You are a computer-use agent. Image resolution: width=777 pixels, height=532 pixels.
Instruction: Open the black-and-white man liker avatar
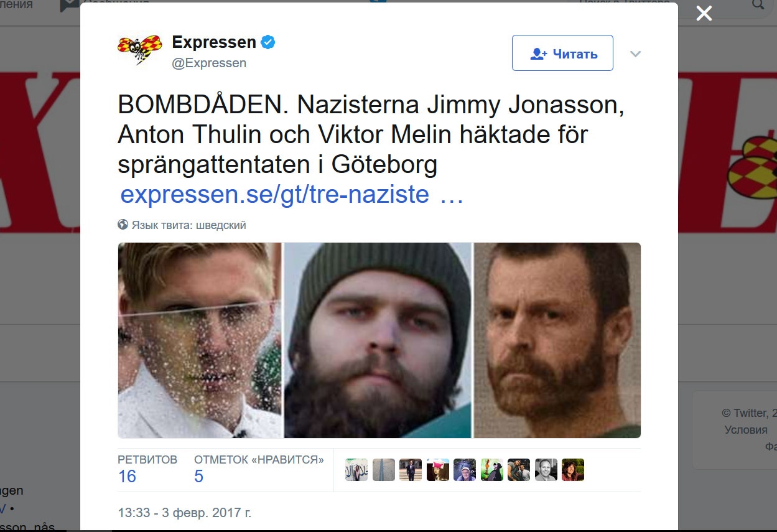click(x=546, y=470)
